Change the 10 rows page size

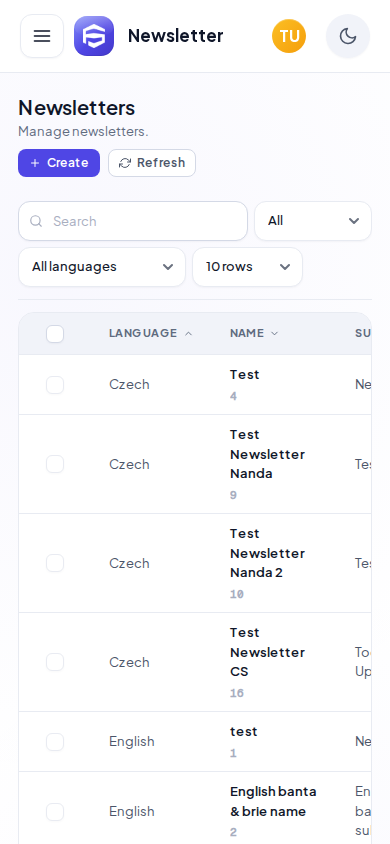(x=247, y=267)
